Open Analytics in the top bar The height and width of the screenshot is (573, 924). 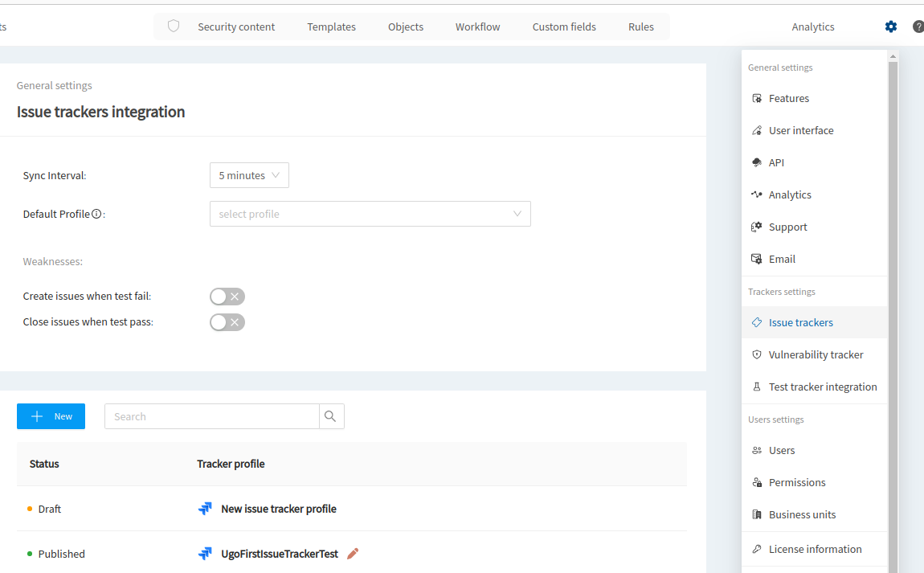812,27
